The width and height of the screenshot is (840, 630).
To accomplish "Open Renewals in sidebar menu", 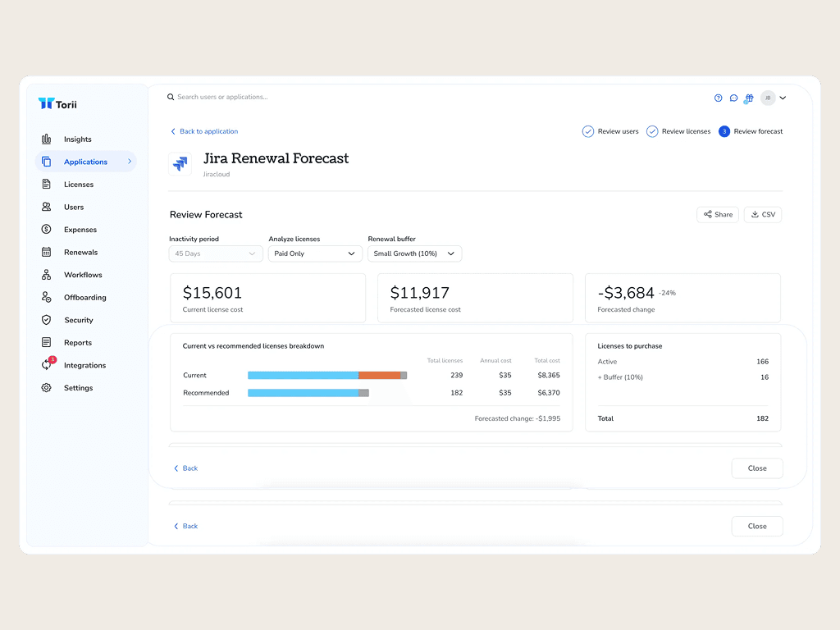I will (x=81, y=252).
